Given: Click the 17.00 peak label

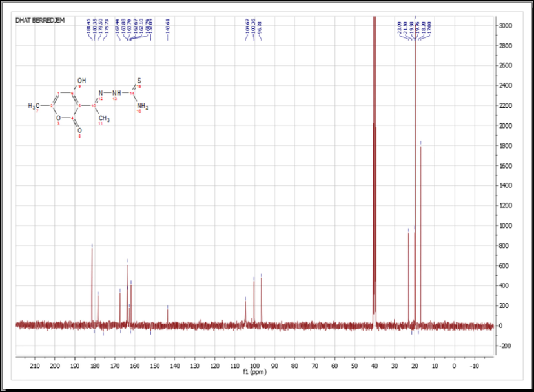Looking at the screenshot, I should click(x=430, y=27).
